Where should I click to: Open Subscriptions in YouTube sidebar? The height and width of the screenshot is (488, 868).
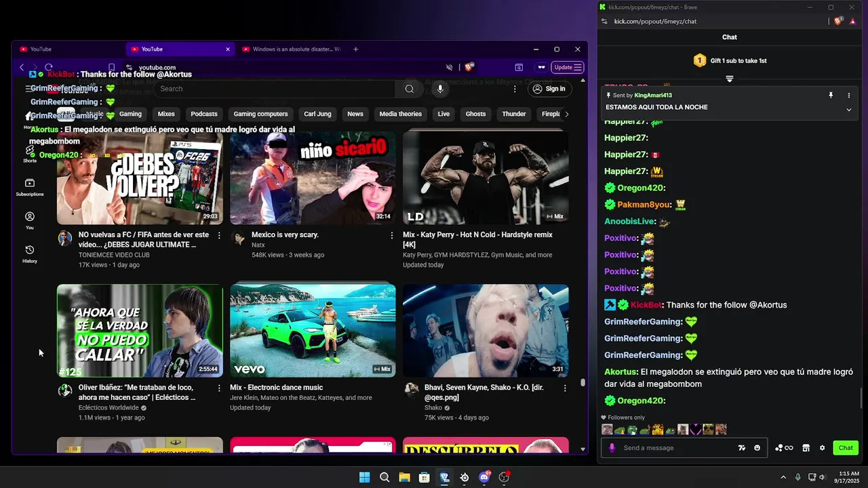[30, 187]
